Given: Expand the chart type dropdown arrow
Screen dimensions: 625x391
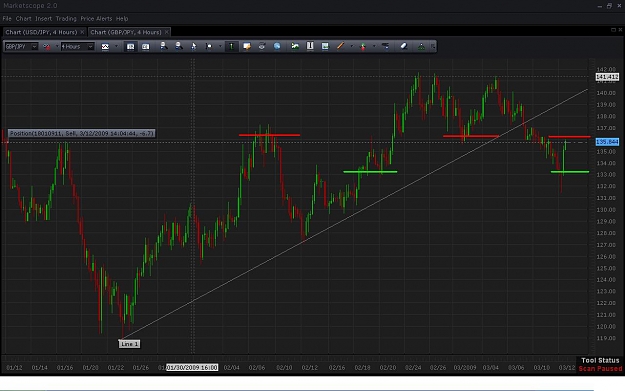Looking at the screenshot, I should click(116, 47).
